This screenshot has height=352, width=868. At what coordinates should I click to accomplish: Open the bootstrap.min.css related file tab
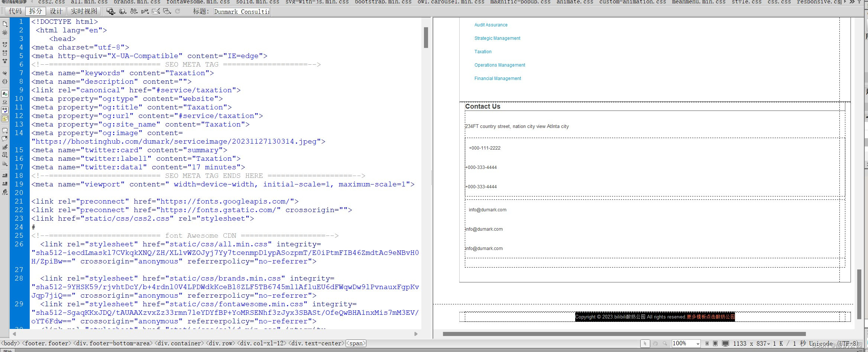point(383,2)
